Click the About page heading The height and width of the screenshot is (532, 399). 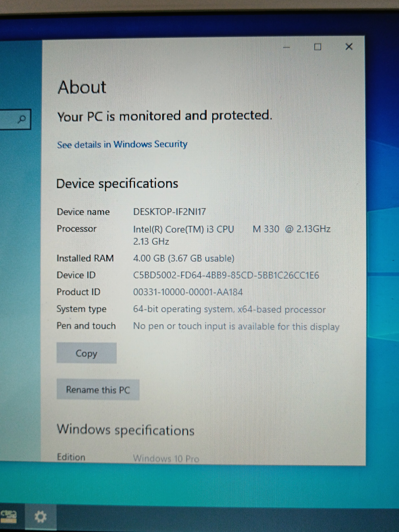(82, 87)
